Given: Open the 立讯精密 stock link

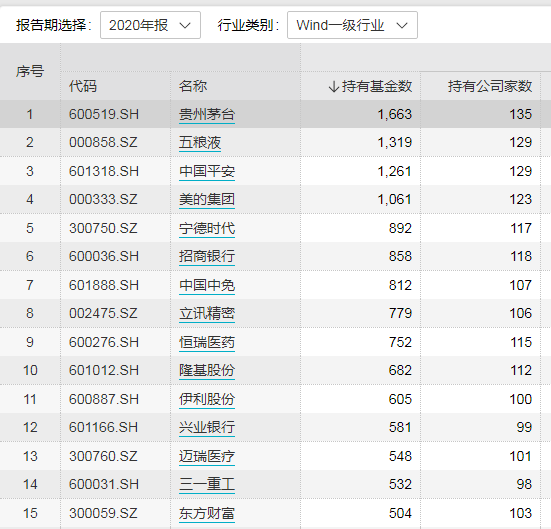Looking at the screenshot, I should [x=207, y=314].
